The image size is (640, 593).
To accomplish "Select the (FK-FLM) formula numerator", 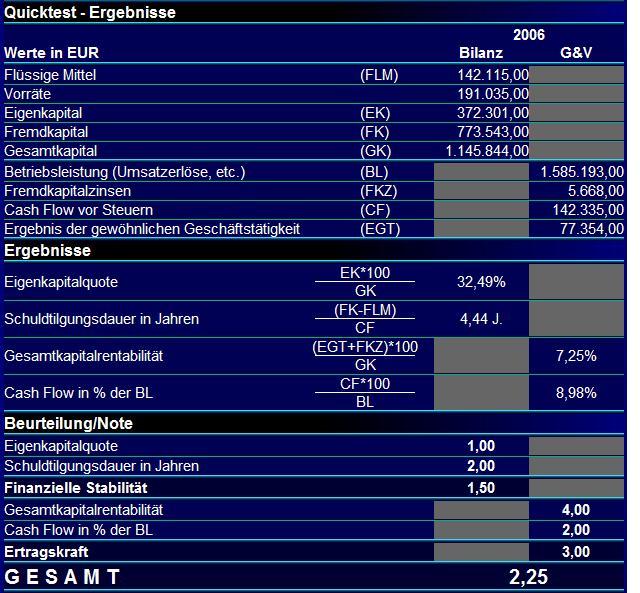I will [365, 310].
